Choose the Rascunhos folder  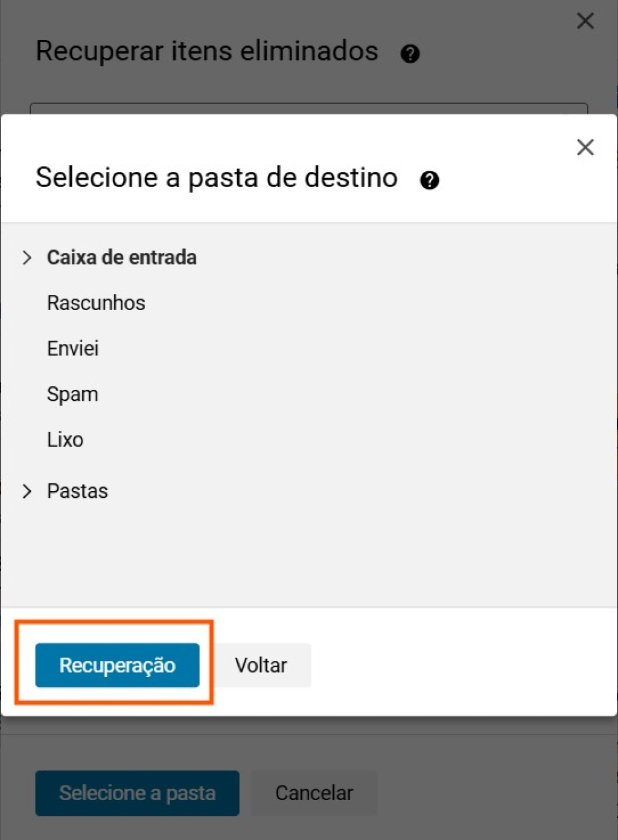tap(96, 303)
